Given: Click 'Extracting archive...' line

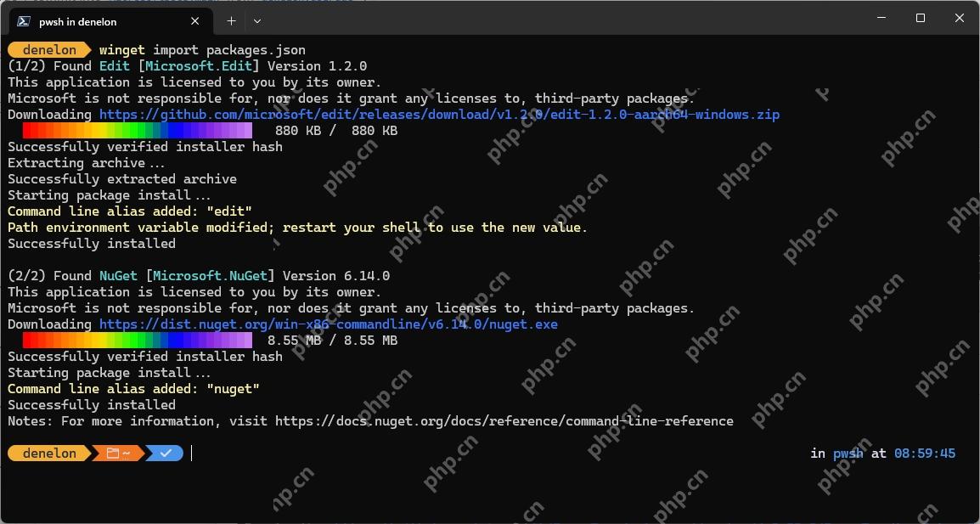Looking at the screenshot, I should 87,162.
